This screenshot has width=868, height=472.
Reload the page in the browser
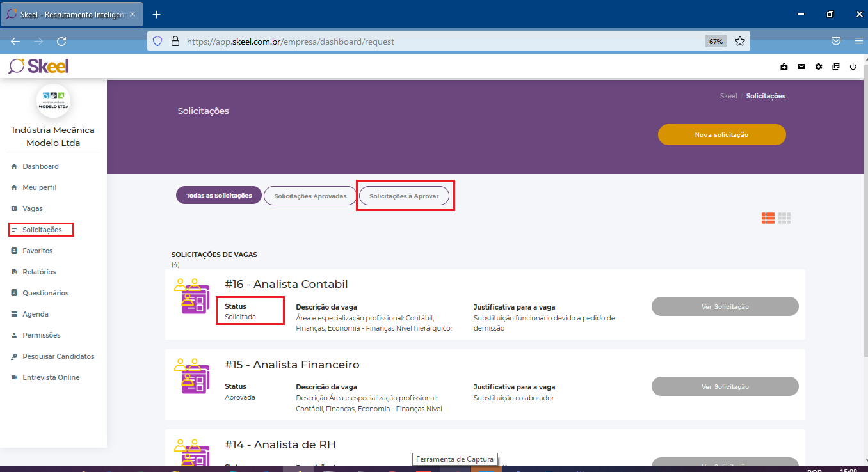(x=61, y=42)
